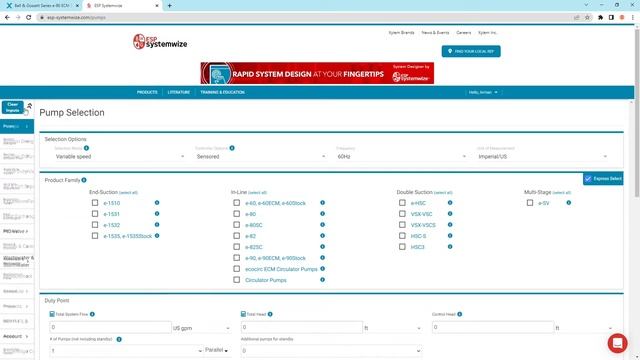Open info icon for Circulator Pumps
This screenshot has height=360, width=640.
[x=322, y=280]
